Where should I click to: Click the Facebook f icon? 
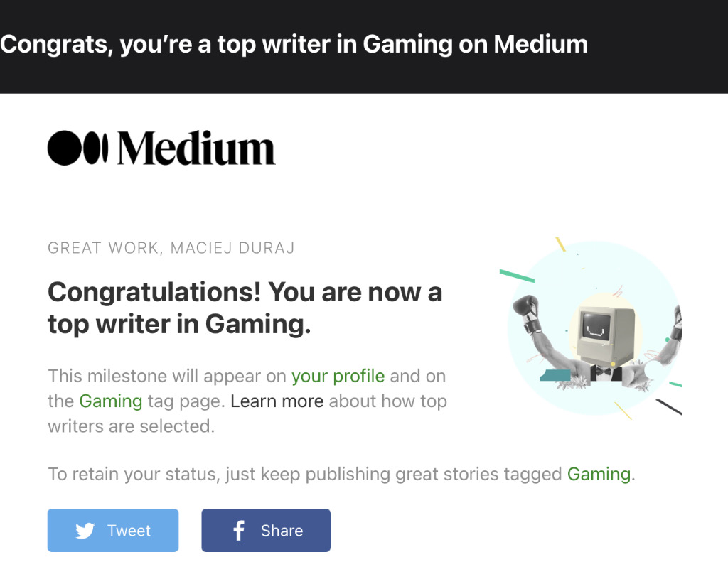click(239, 531)
